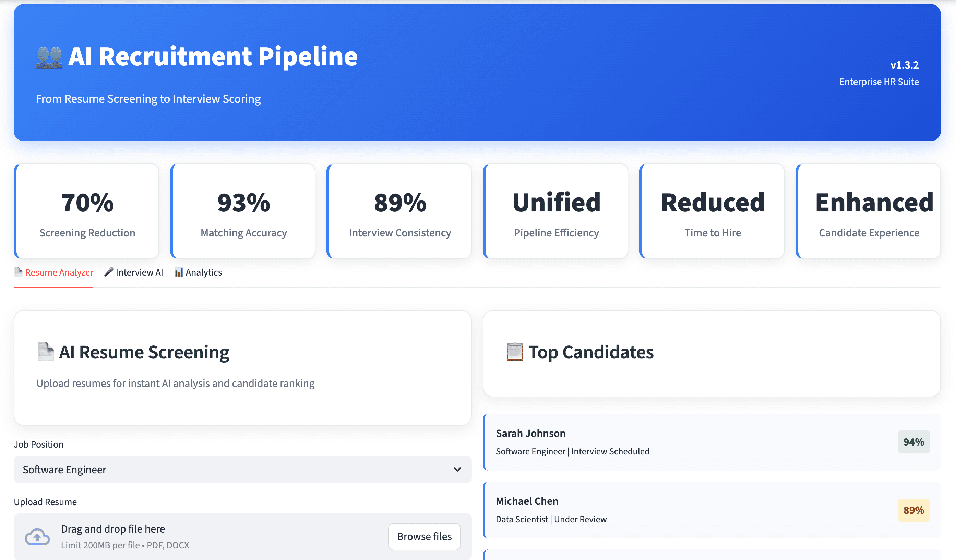The width and height of the screenshot is (956, 560).
Task: Click the cloud upload icon
Action: coord(37,536)
